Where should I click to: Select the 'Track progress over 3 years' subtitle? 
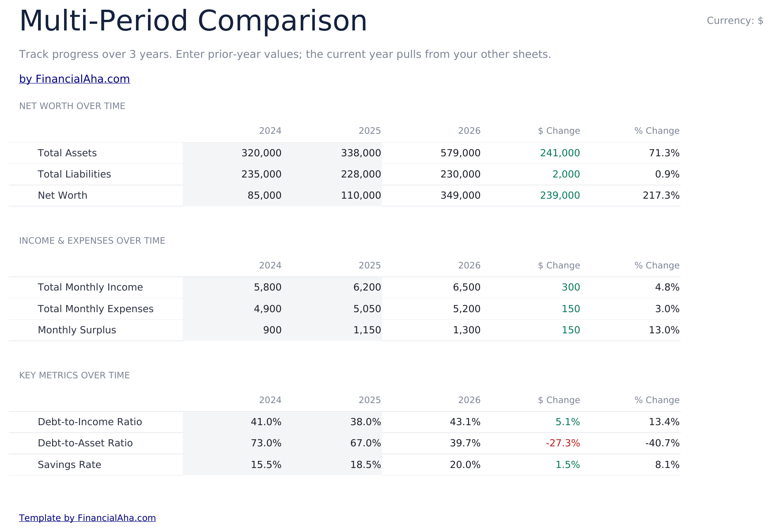coord(285,54)
